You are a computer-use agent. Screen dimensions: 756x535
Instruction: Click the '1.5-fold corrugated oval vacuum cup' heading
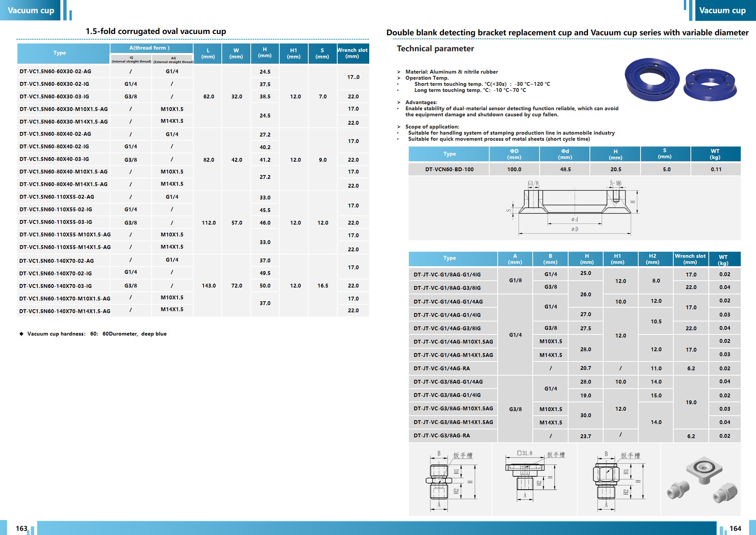coord(155,31)
